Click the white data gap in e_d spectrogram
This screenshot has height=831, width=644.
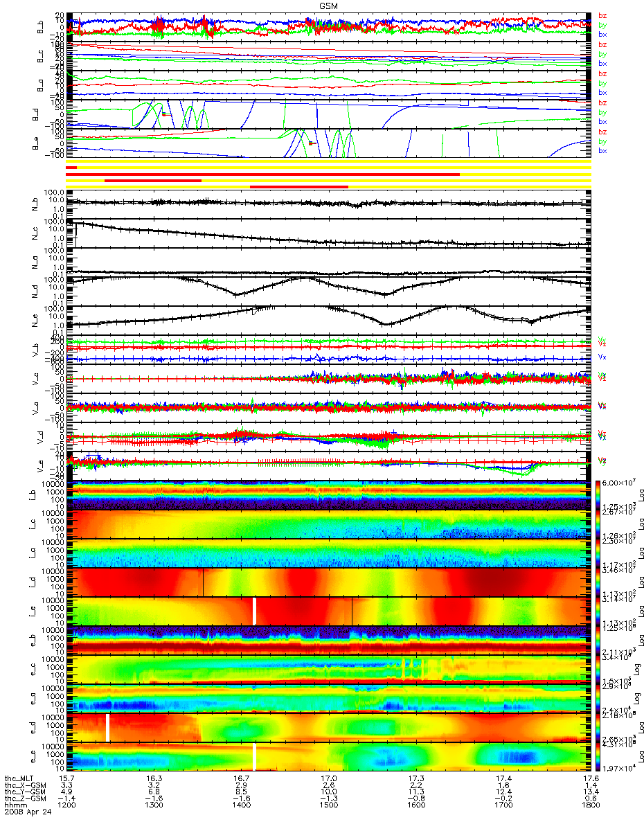(x=108, y=727)
